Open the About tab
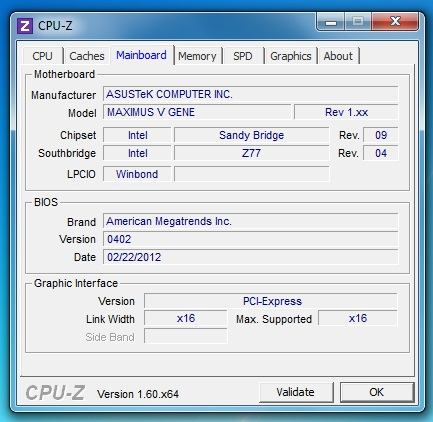433x422 pixels. pos(338,56)
